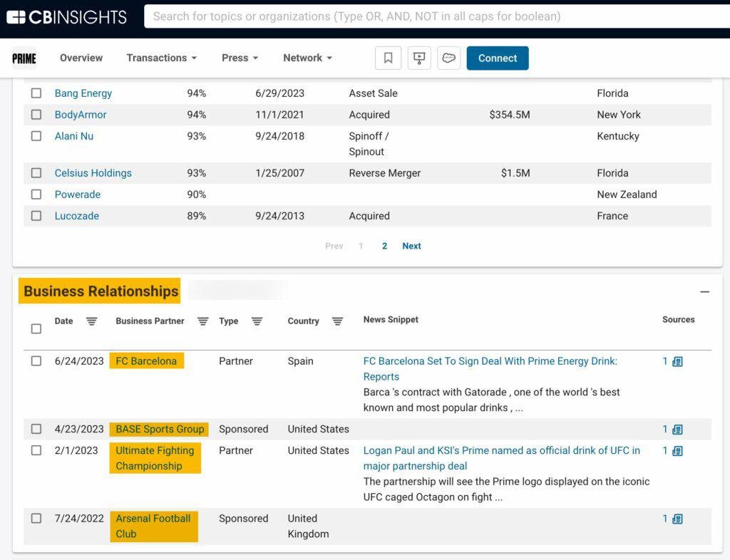
Task: Bookmark this company profile
Action: click(x=388, y=58)
